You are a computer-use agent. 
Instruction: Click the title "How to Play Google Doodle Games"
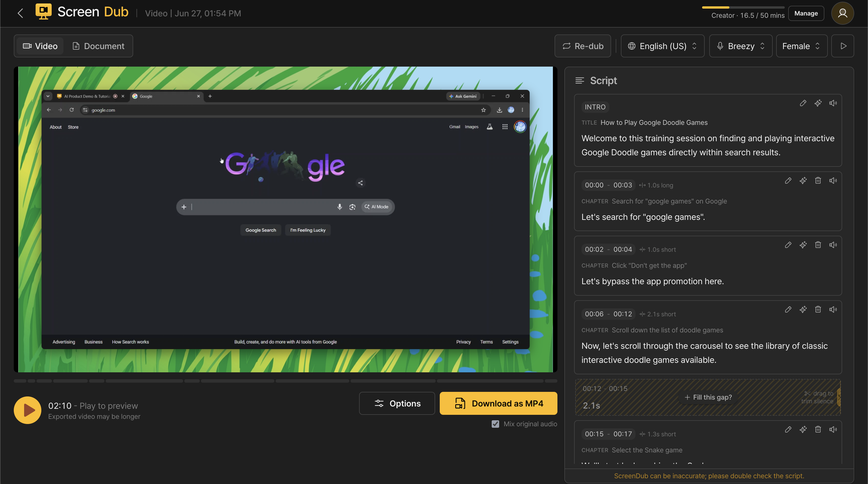point(654,123)
